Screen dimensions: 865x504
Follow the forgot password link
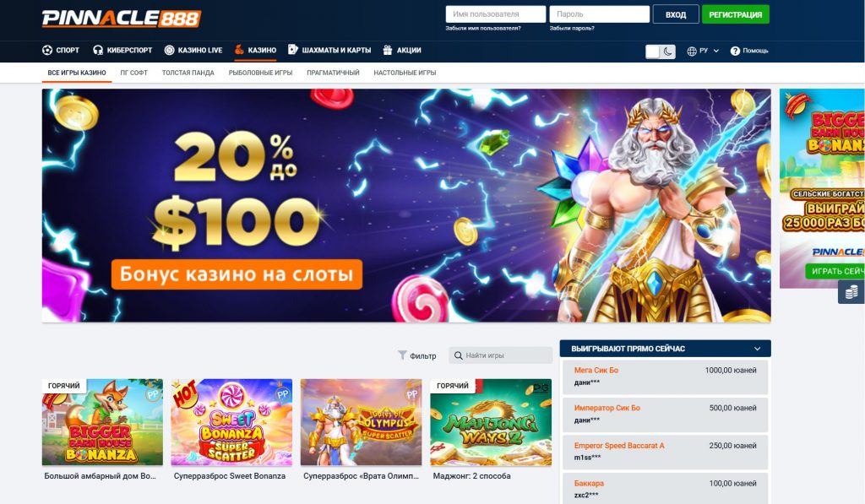pyautogui.click(x=572, y=28)
